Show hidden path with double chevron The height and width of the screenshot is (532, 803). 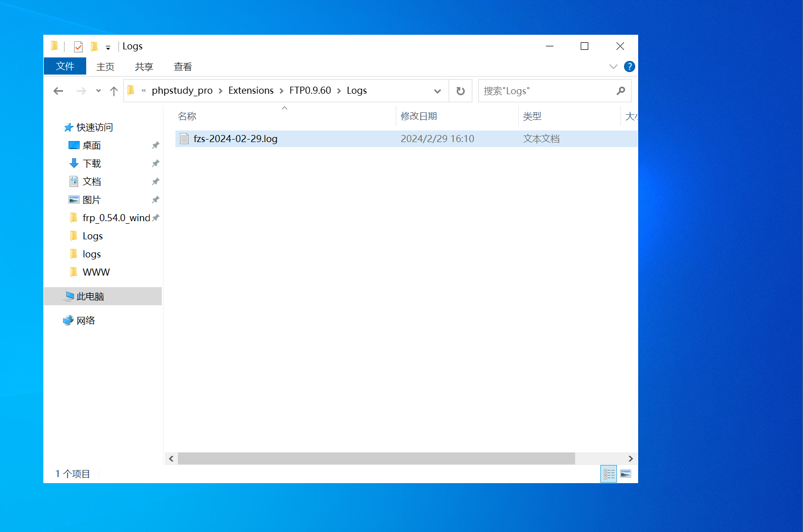(144, 91)
